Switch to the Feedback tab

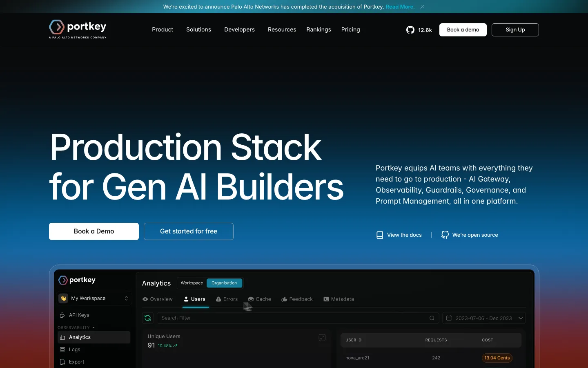click(x=297, y=299)
